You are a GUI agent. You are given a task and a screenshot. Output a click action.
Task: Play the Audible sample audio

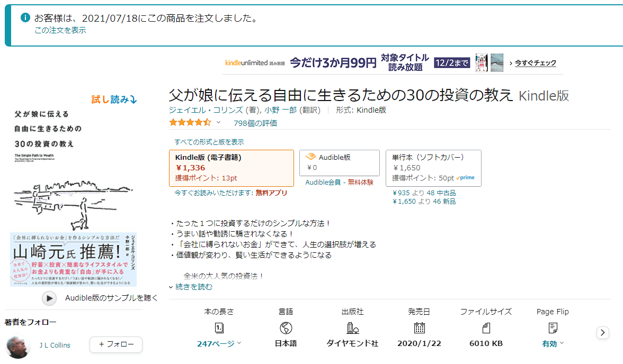pyautogui.click(x=49, y=298)
